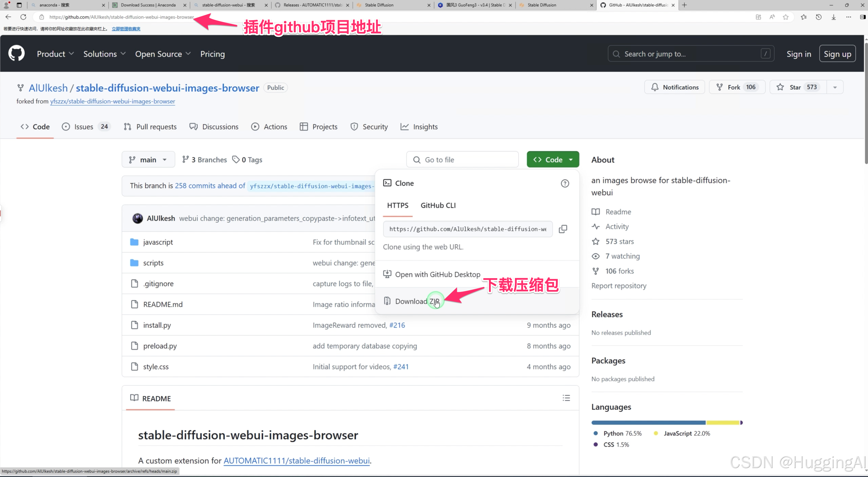This screenshot has width=868, height=477.
Task: Refresh the browser page
Action: (x=23, y=17)
